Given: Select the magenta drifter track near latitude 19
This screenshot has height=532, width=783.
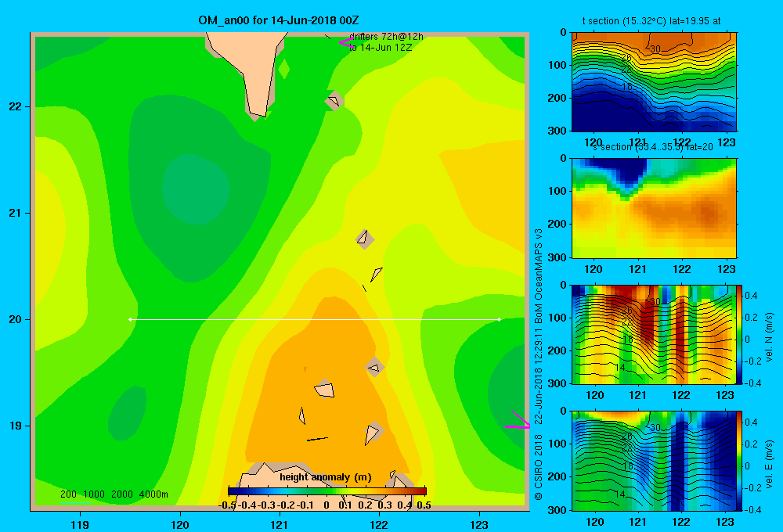Looking at the screenshot, I should coord(518,421).
